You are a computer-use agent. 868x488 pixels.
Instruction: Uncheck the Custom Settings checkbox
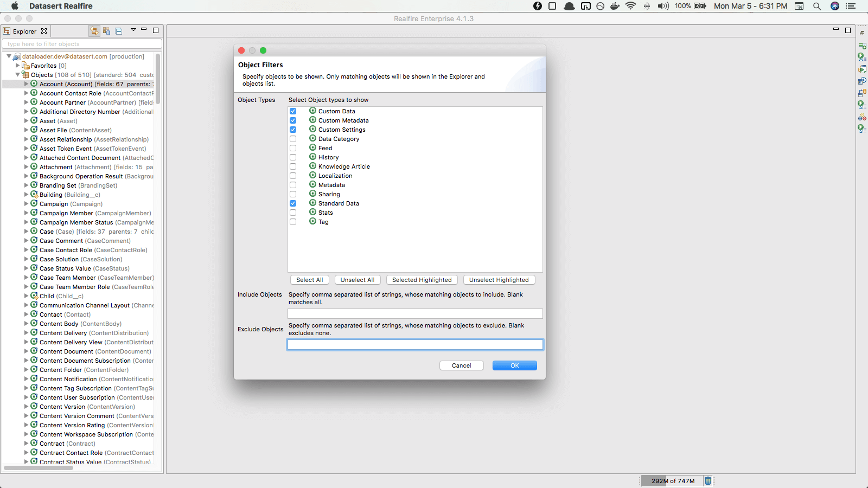coord(293,130)
